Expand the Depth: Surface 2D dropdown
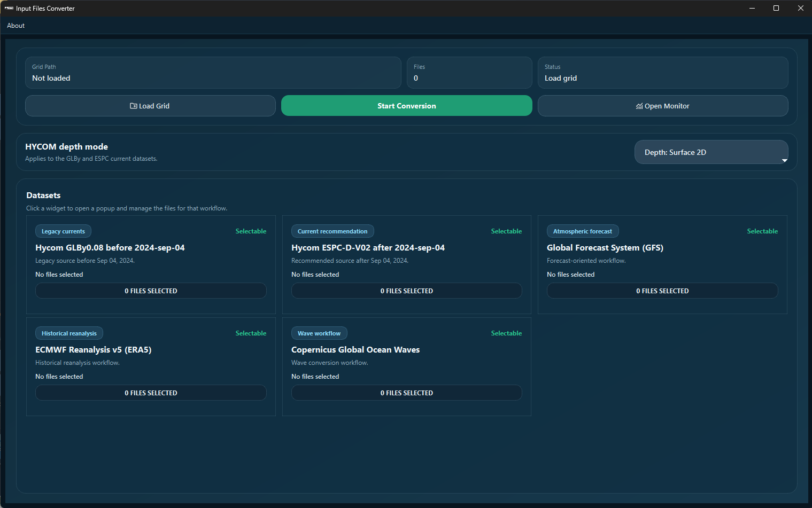This screenshot has height=508, width=812. [x=711, y=152]
